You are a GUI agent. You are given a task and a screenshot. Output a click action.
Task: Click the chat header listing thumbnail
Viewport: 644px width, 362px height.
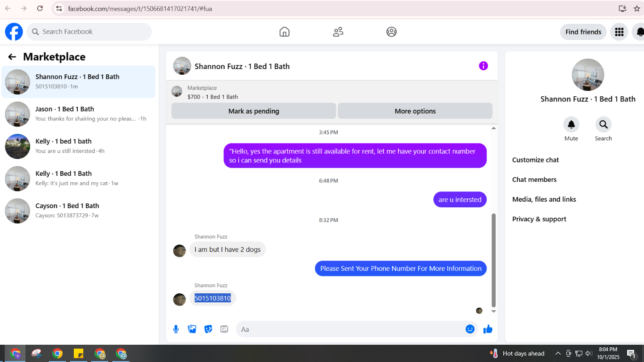(x=182, y=66)
